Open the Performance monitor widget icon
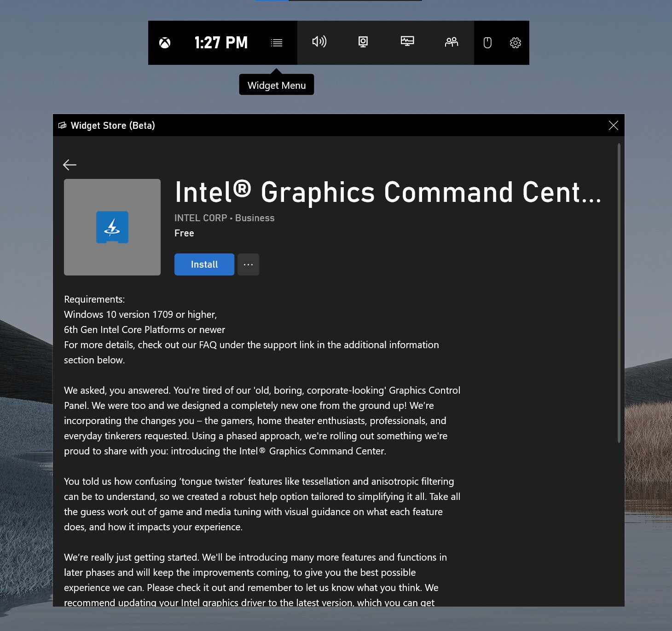This screenshot has width=672, height=631. [407, 42]
